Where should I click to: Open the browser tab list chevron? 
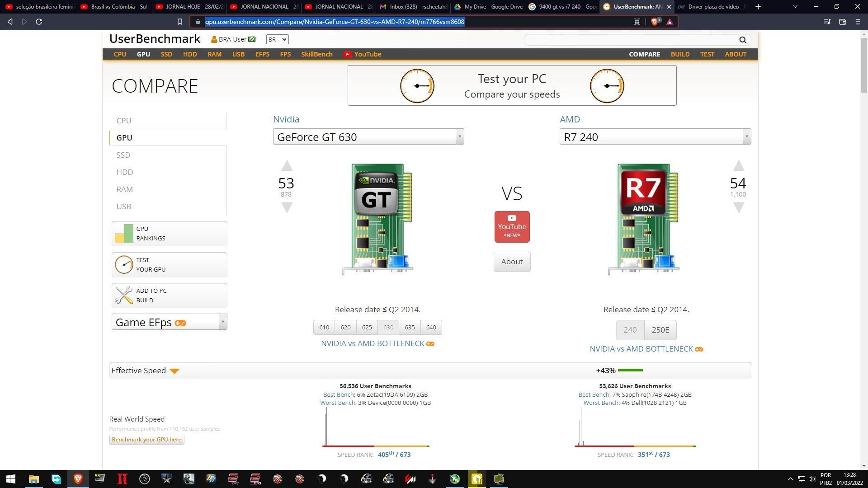coord(795,7)
